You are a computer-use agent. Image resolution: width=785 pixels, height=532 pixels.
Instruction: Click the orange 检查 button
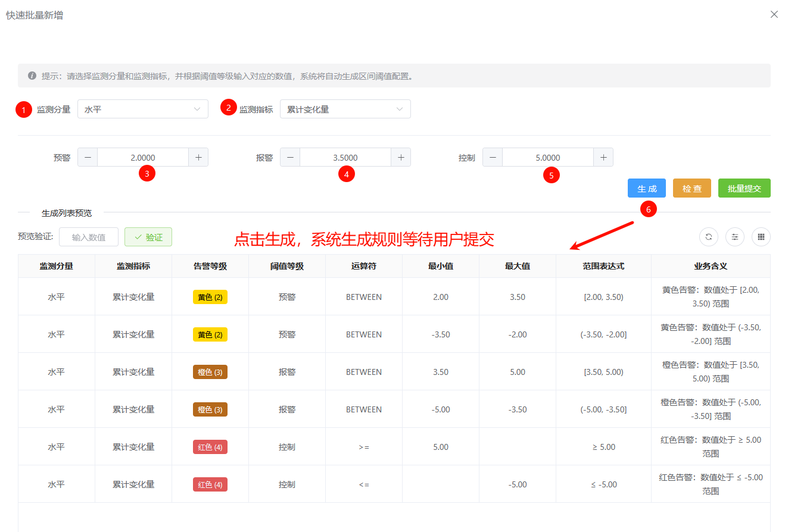click(692, 188)
